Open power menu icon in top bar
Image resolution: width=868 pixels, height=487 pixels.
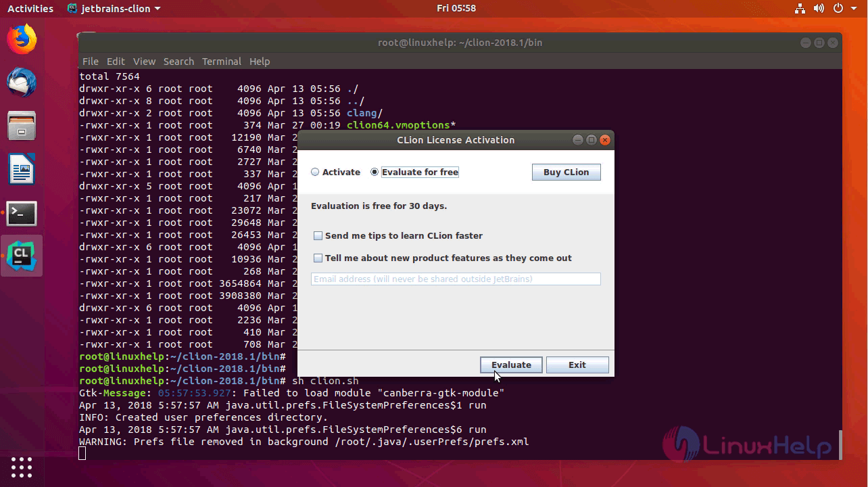(838, 9)
